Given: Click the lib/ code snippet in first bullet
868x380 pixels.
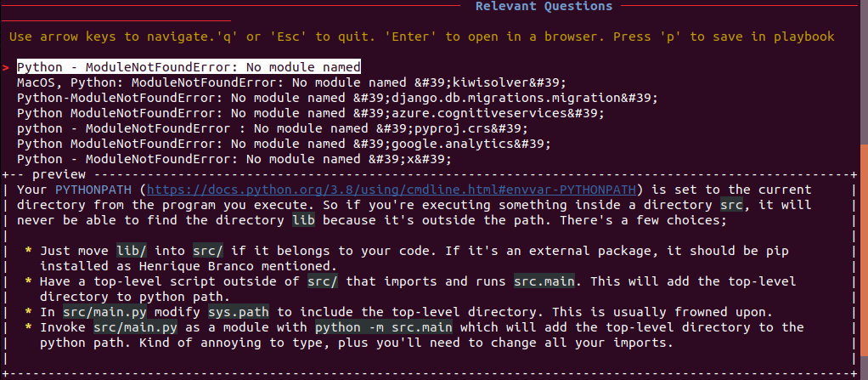Looking at the screenshot, I should pyautogui.click(x=131, y=251).
